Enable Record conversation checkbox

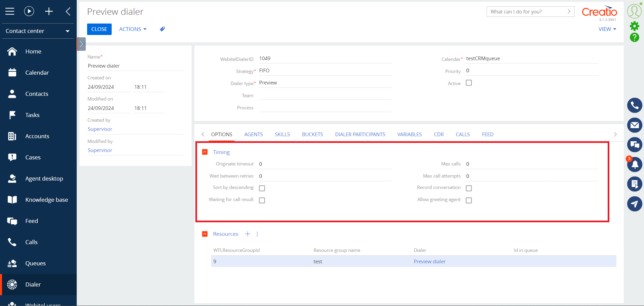click(x=469, y=188)
